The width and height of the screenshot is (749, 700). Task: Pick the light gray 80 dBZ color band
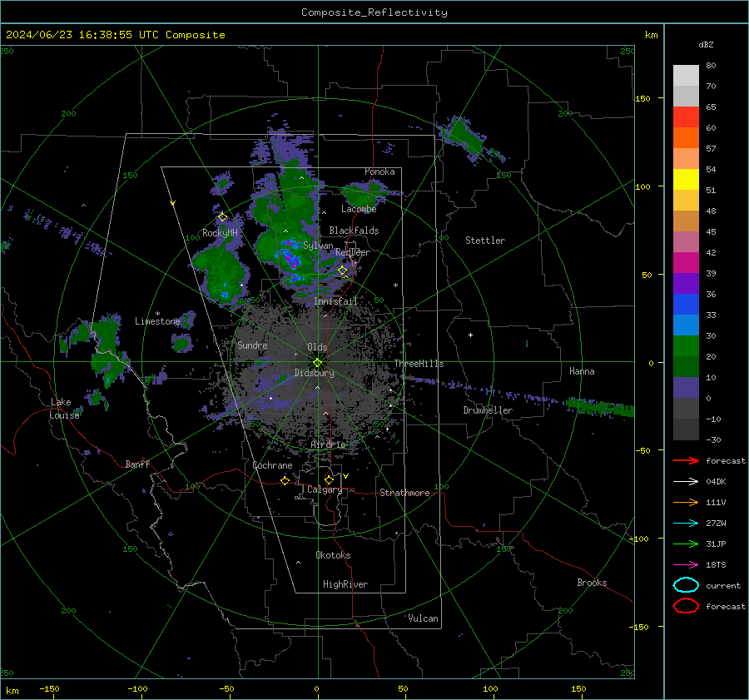click(x=686, y=76)
